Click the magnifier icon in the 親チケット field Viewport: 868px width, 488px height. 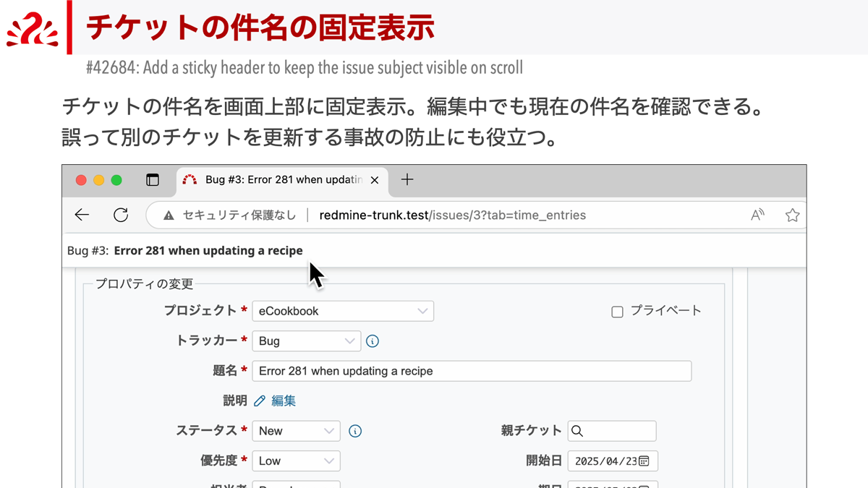pos(577,431)
